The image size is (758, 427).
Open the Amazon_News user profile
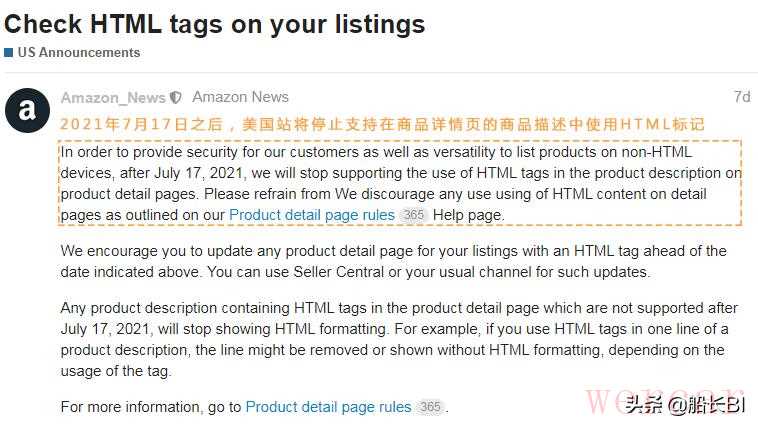click(113, 98)
